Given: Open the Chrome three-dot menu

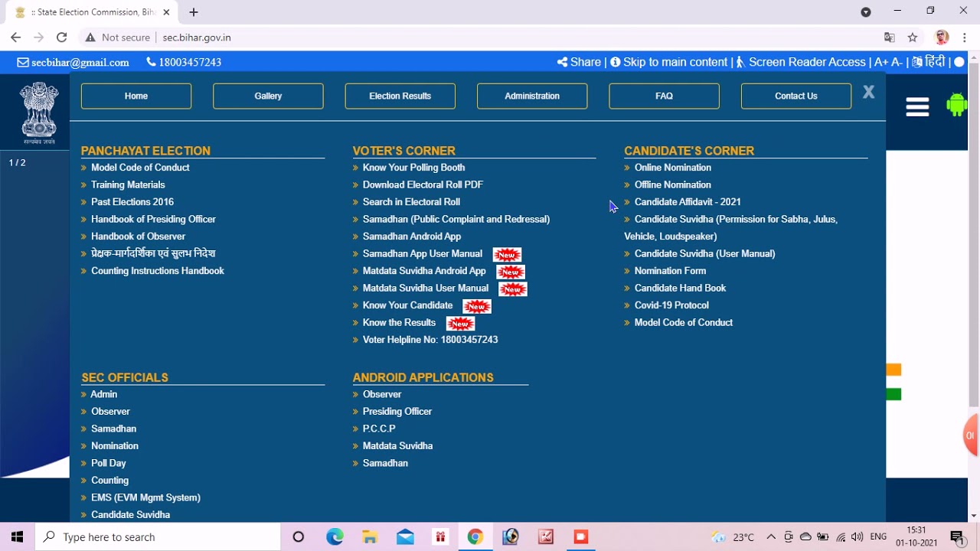Looking at the screenshot, I should pos(964,37).
